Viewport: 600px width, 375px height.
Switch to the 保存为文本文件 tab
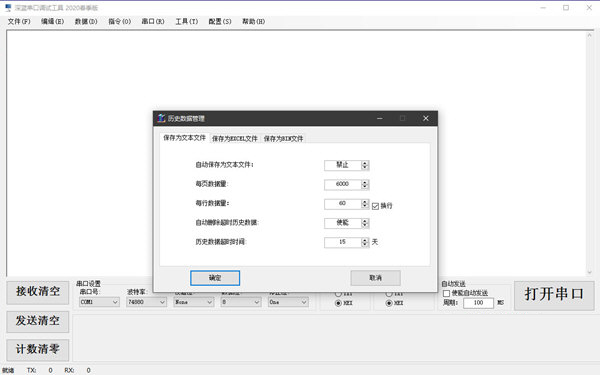pos(184,138)
